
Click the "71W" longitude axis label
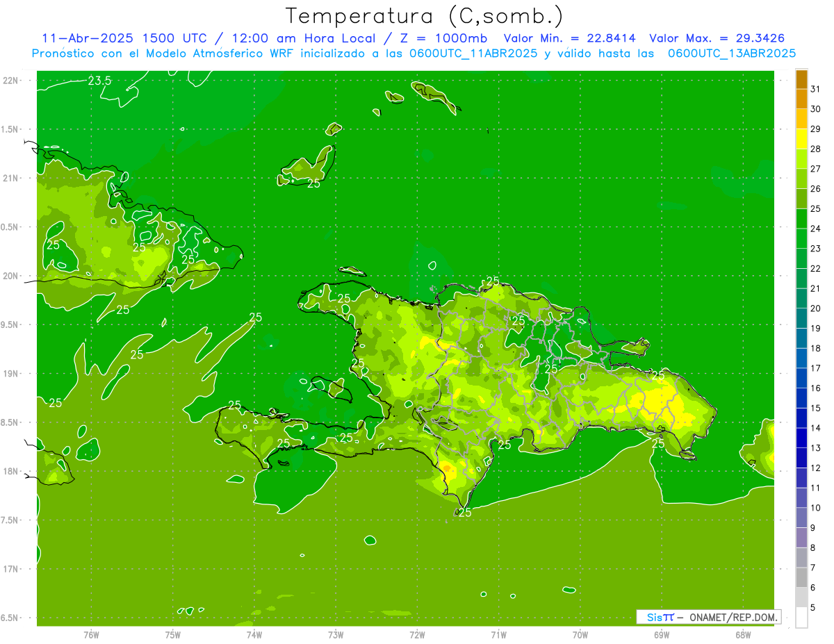498,634
